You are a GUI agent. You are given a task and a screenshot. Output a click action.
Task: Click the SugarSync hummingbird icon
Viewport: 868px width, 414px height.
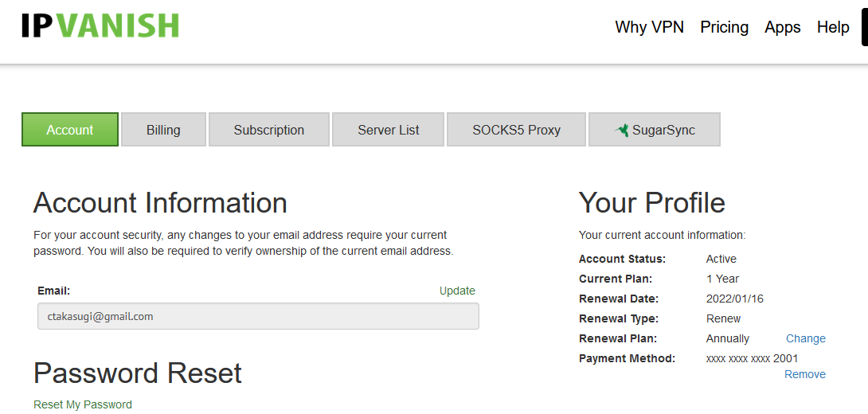pyautogui.click(x=622, y=130)
